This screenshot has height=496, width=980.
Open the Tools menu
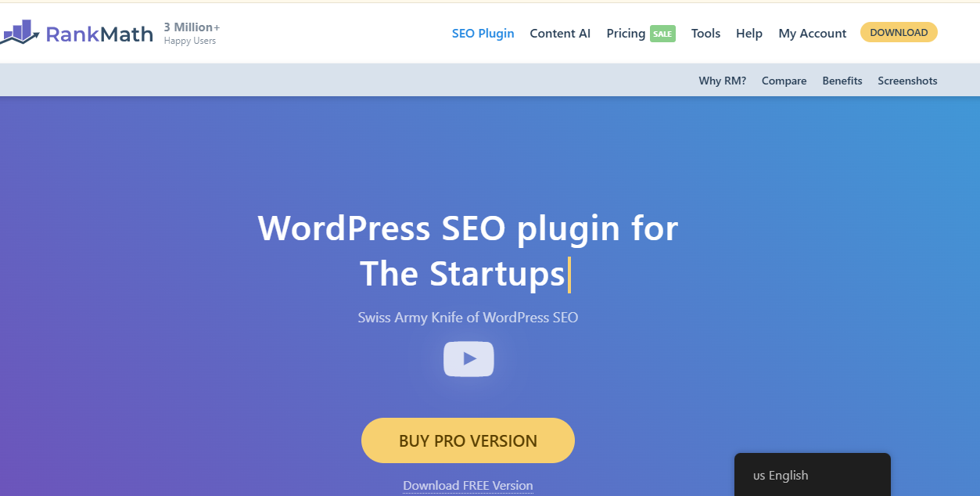click(705, 34)
